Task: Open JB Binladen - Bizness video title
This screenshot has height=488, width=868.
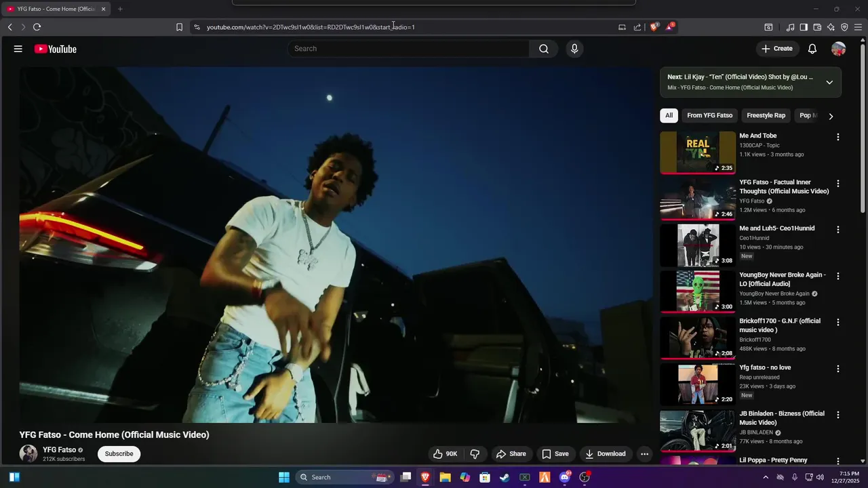Action: click(x=781, y=418)
